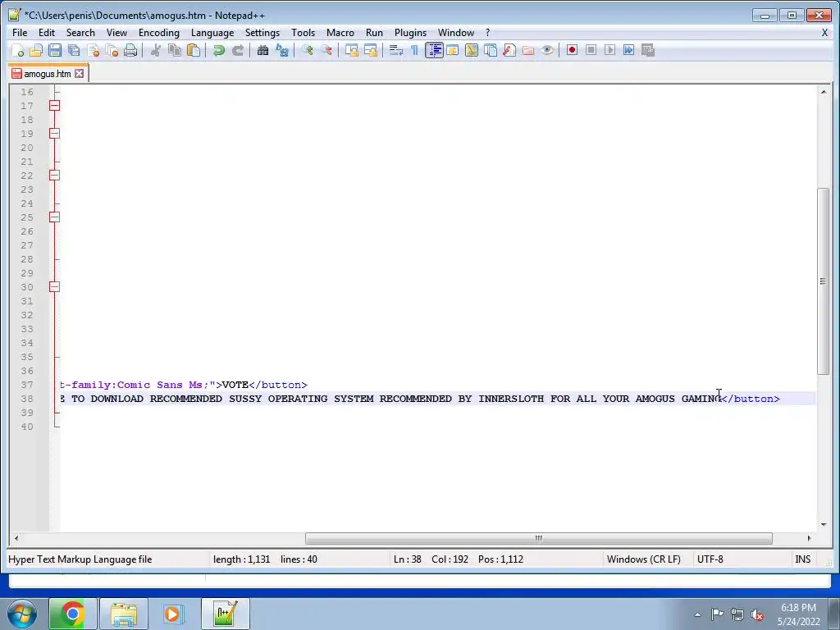Open the Document Map panel
Image resolution: width=840 pixels, height=630 pixels.
pos(472,50)
